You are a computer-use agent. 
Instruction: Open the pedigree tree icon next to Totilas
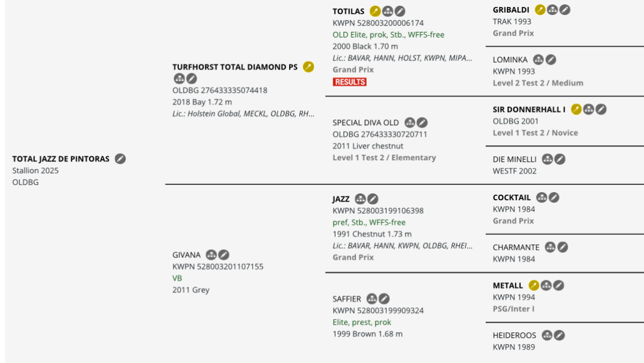pos(387,11)
